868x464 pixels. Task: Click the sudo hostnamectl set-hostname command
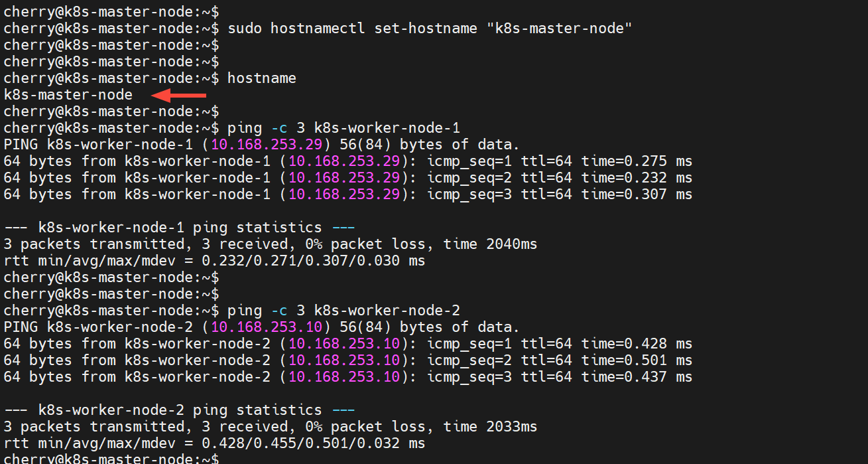(x=358, y=29)
